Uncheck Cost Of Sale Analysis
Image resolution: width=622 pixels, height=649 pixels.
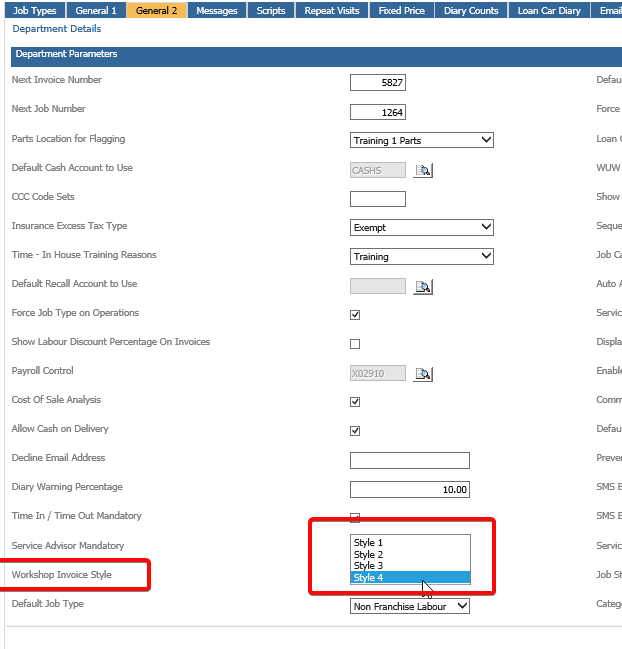(355, 402)
